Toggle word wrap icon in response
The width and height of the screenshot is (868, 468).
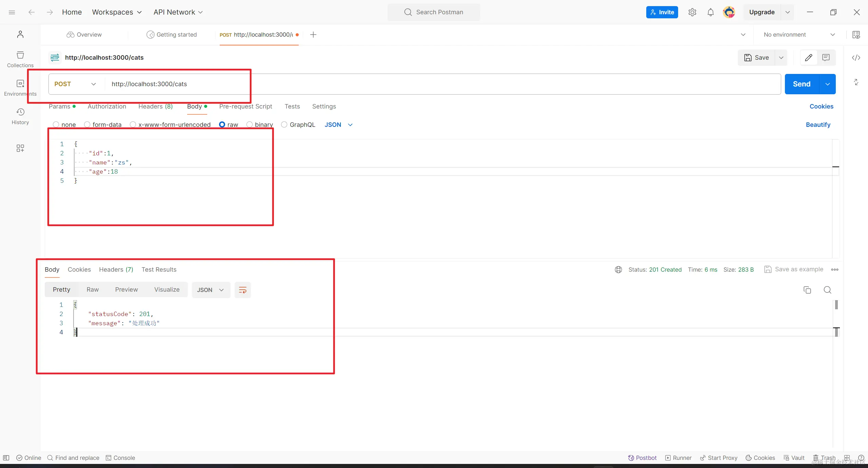(242, 290)
